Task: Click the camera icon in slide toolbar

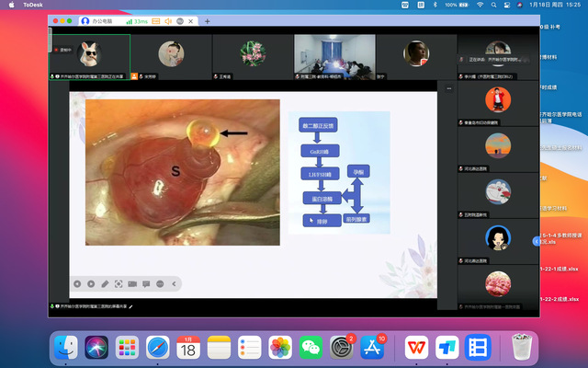Action: pyautogui.click(x=132, y=283)
